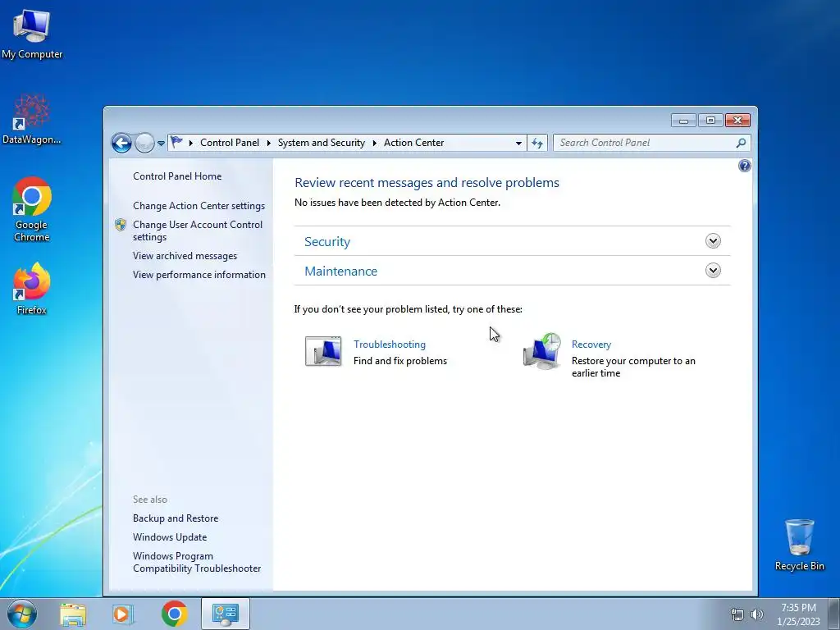
Task: Minimize the Action Center window
Action: (x=683, y=121)
